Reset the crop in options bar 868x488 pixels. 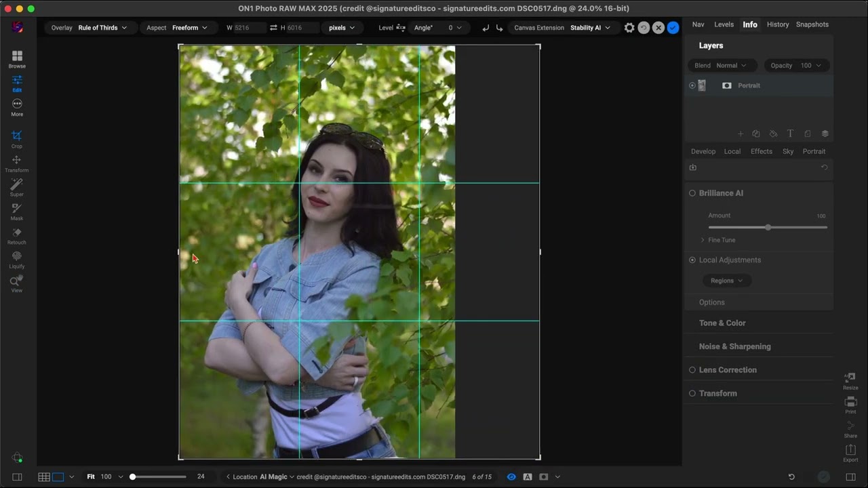[644, 28]
